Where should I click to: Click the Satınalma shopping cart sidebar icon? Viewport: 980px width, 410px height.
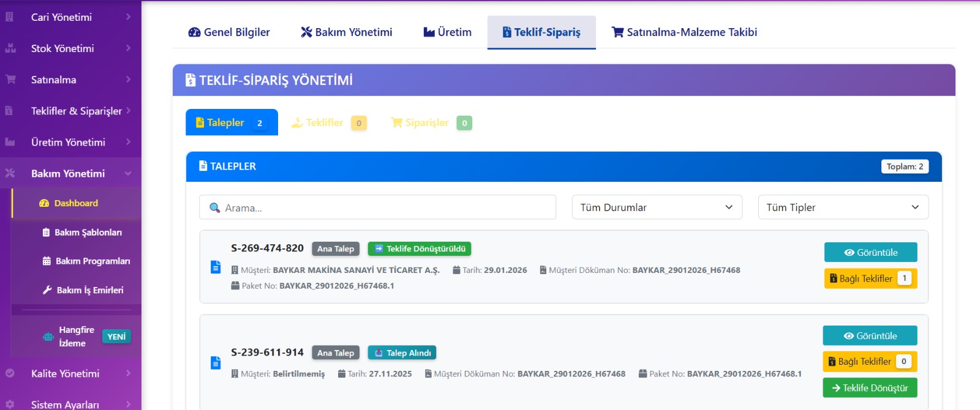(10, 80)
